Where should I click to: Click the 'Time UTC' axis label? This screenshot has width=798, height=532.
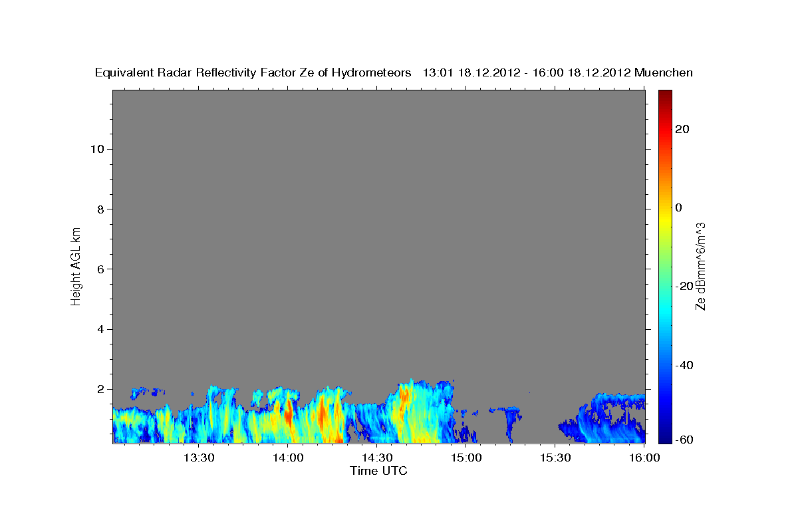(x=378, y=471)
